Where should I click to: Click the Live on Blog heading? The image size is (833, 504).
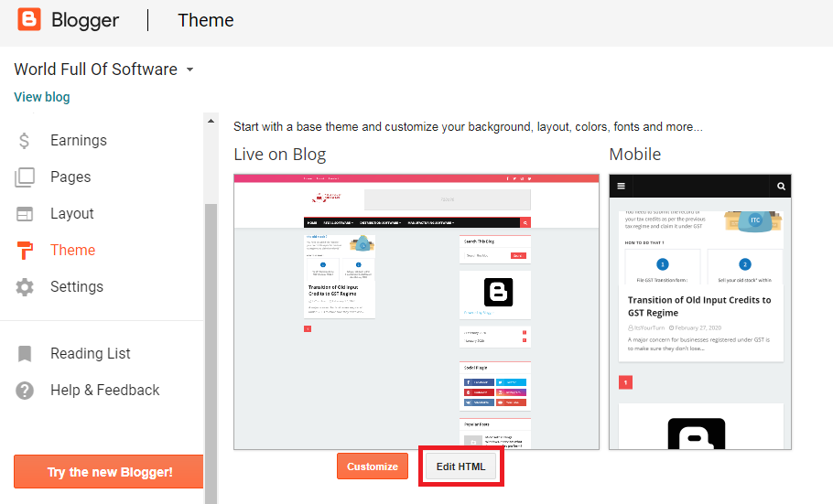tap(279, 154)
